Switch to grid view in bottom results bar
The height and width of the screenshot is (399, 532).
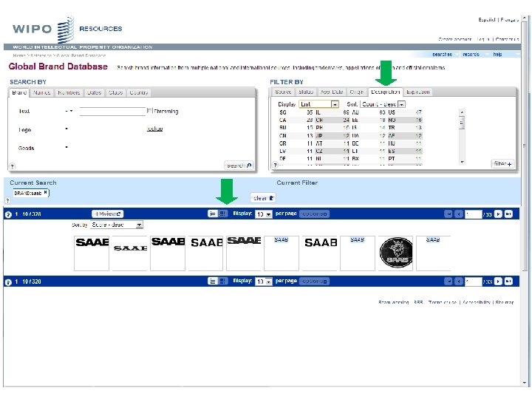point(222,281)
